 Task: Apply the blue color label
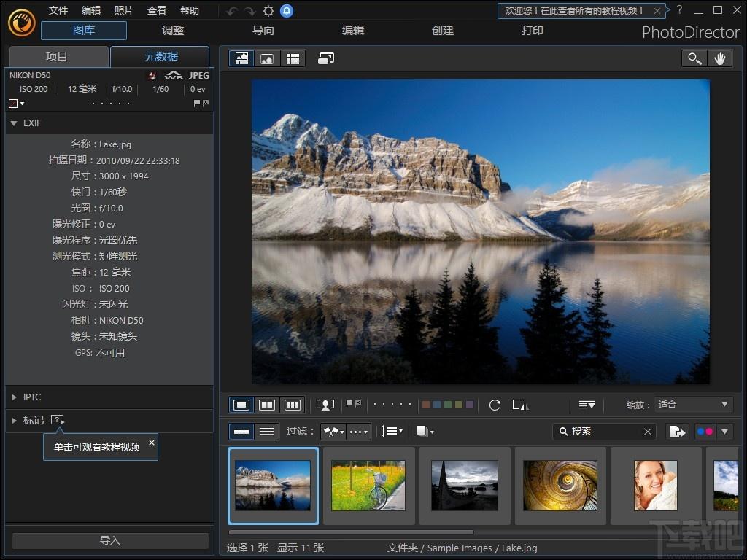pos(437,405)
